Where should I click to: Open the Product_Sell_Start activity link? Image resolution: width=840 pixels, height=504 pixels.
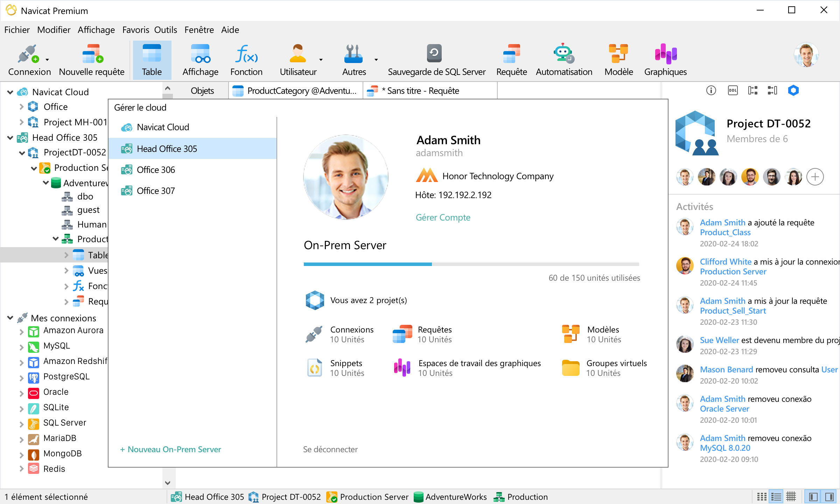coord(733,311)
